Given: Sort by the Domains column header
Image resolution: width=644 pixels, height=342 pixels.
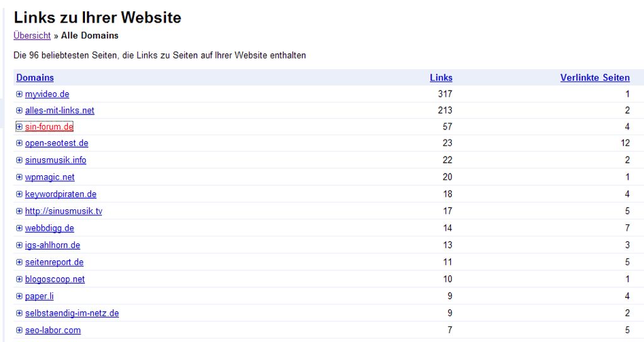Looking at the screenshot, I should 35,77.
